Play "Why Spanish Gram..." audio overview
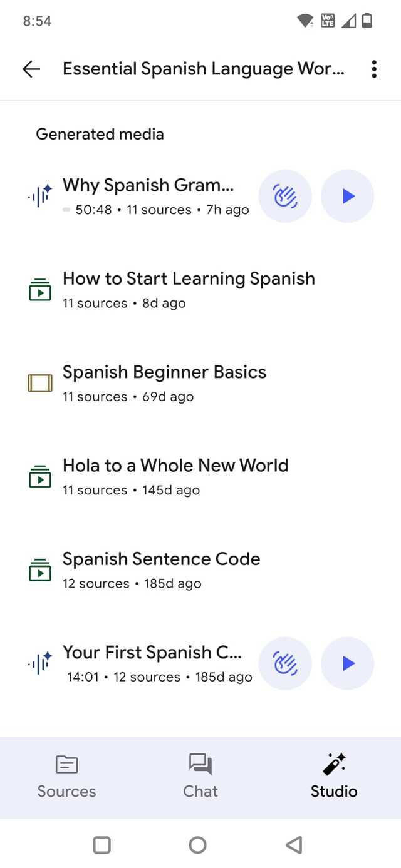 348,197
